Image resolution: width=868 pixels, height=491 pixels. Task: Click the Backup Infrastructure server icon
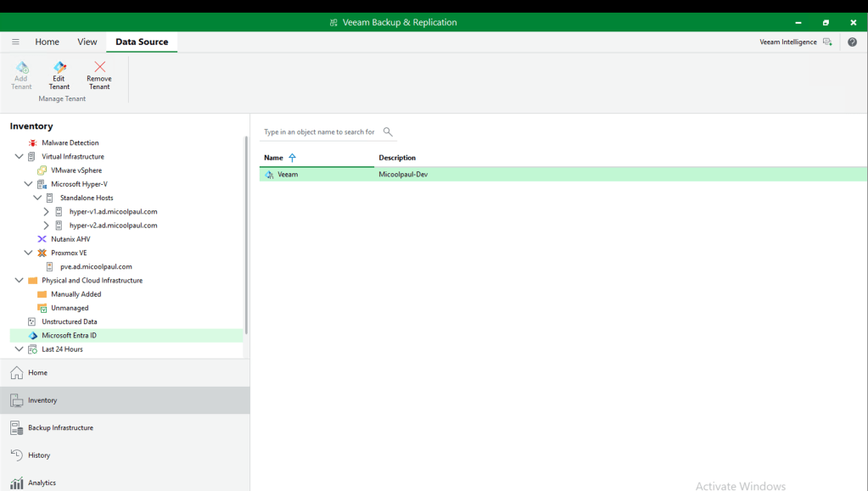(17, 428)
